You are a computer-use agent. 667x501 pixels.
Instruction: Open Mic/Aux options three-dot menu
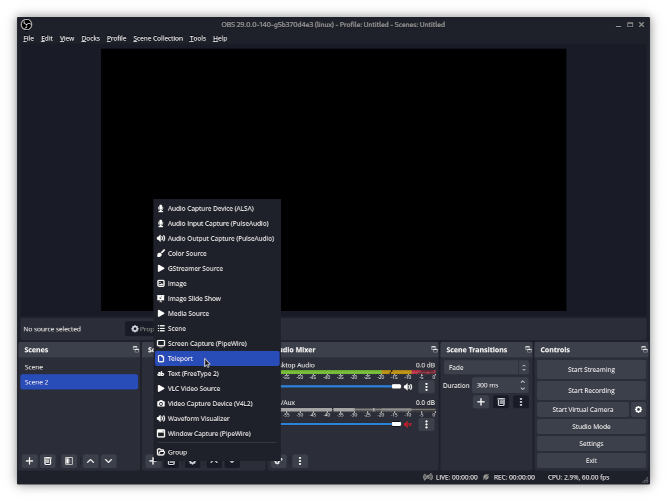click(x=426, y=424)
